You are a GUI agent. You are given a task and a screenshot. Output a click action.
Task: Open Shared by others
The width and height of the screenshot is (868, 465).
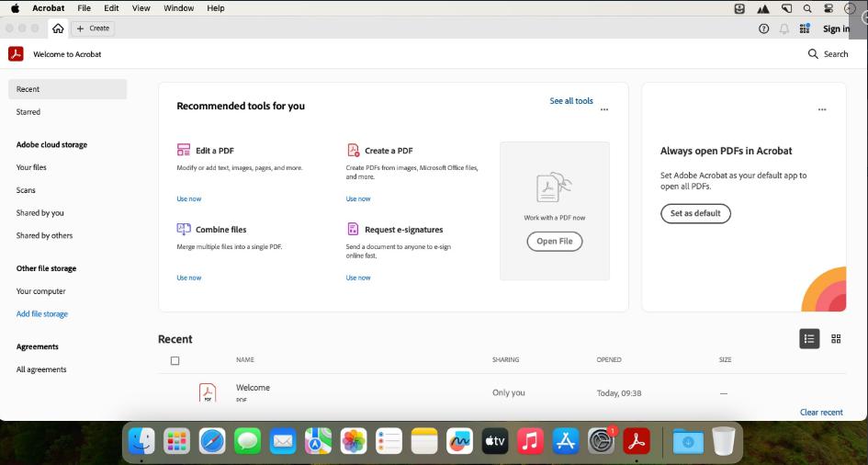[44, 235]
